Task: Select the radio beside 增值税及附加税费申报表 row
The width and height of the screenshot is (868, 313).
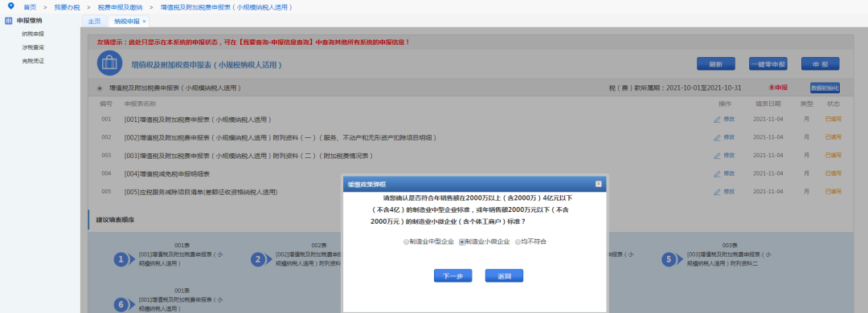Action: tap(100, 88)
